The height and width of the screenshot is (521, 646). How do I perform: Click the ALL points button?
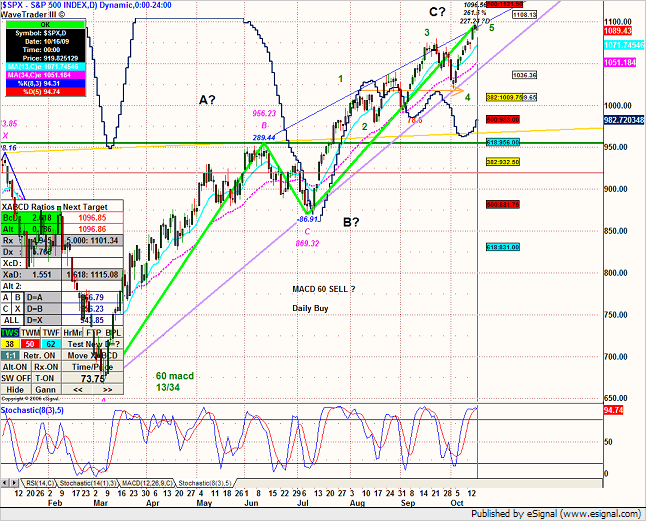point(12,320)
